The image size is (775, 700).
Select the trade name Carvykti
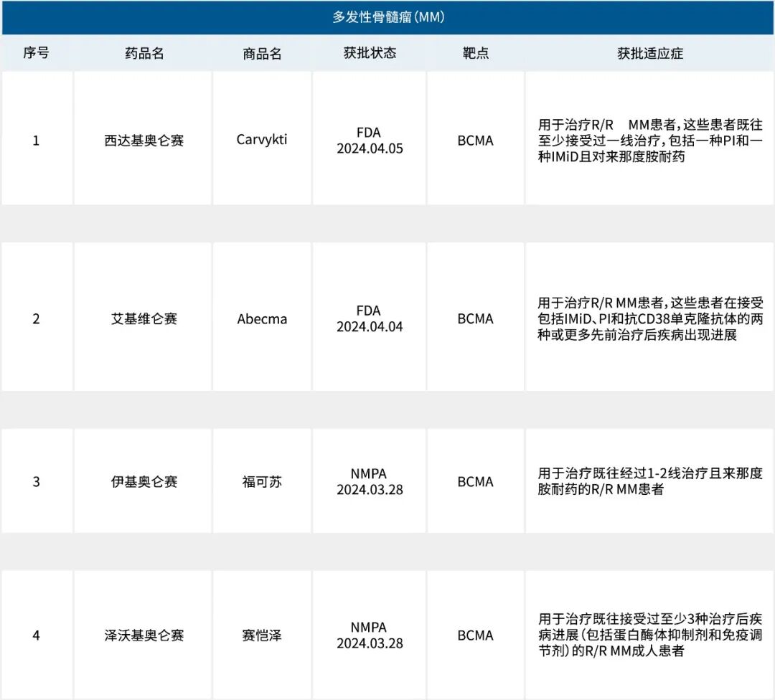(262, 140)
